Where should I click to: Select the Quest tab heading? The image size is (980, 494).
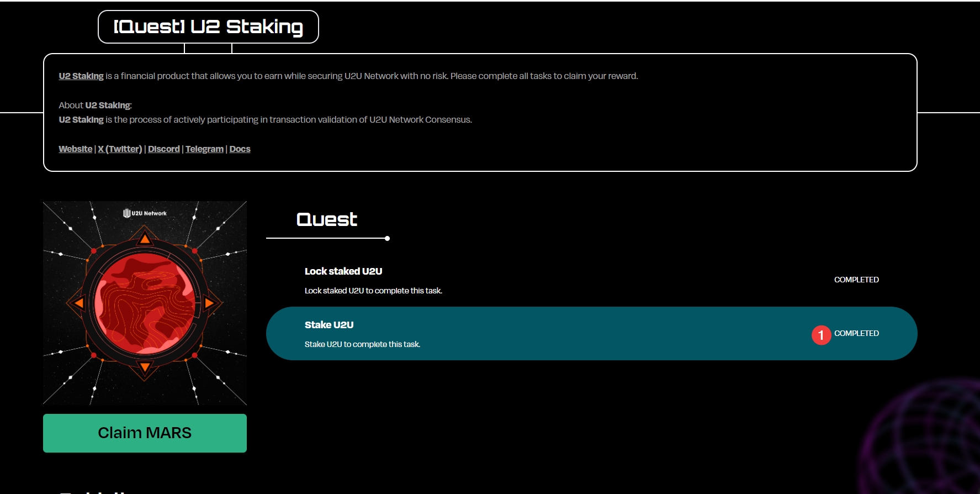pyautogui.click(x=327, y=220)
